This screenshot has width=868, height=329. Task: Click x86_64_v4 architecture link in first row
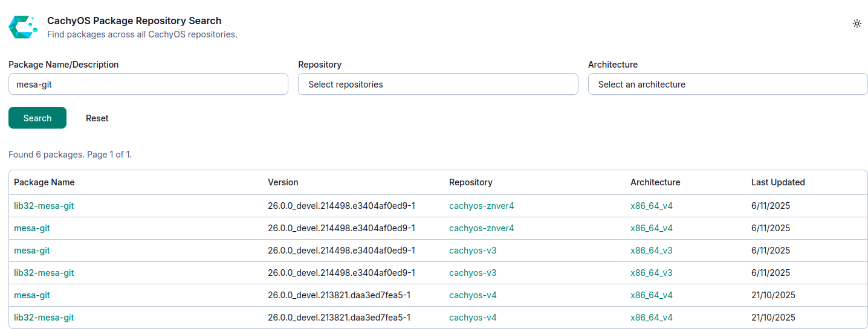click(x=651, y=206)
